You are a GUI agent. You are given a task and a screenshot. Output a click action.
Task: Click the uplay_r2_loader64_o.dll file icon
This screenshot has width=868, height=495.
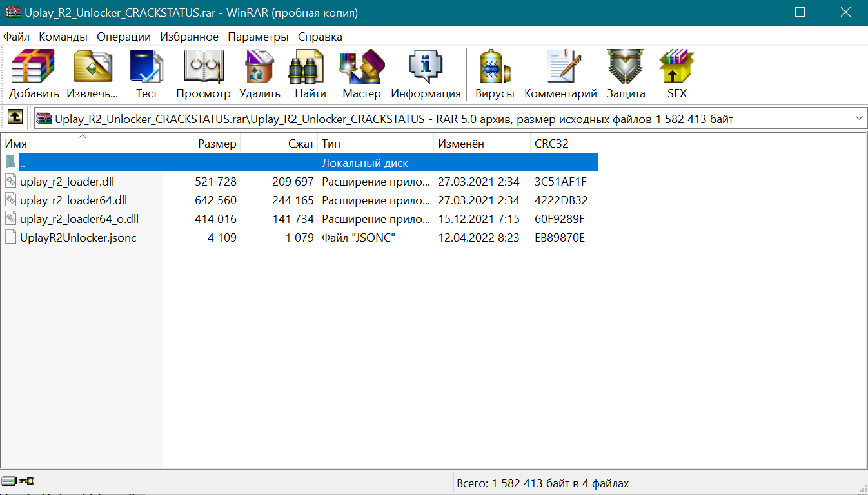click(x=10, y=219)
